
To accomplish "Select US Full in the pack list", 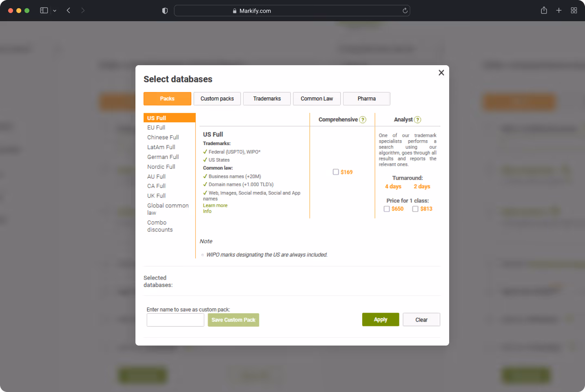I will click(x=169, y=118).
